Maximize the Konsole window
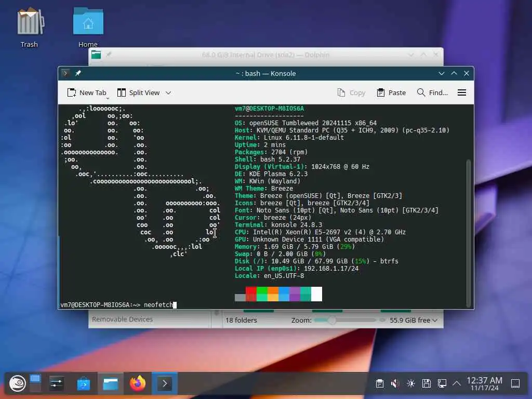532x399 pixels. click(x=454, y=73)
